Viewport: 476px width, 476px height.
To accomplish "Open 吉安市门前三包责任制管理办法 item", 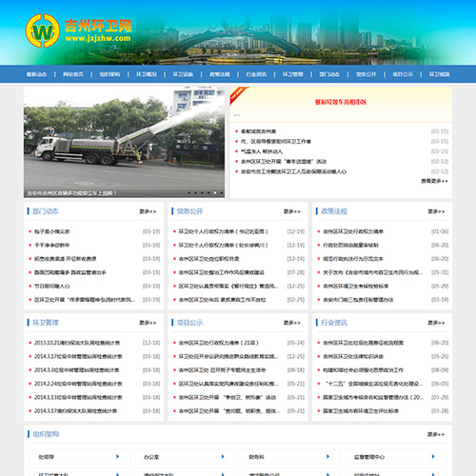I will click(358, 300).
